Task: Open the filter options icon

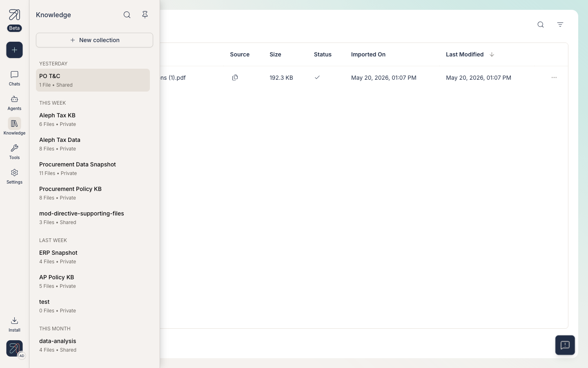Action: pos(560,25)
